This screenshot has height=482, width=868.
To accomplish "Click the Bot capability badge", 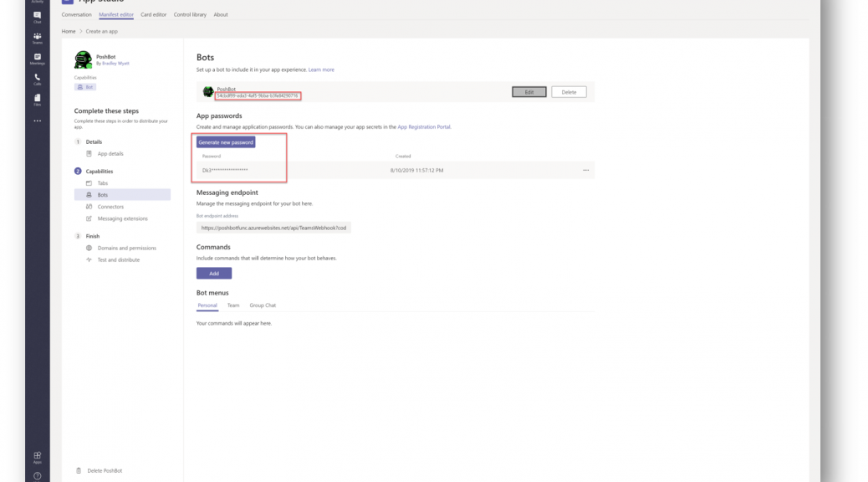I will pyautogui.click(x=85, y=87).
